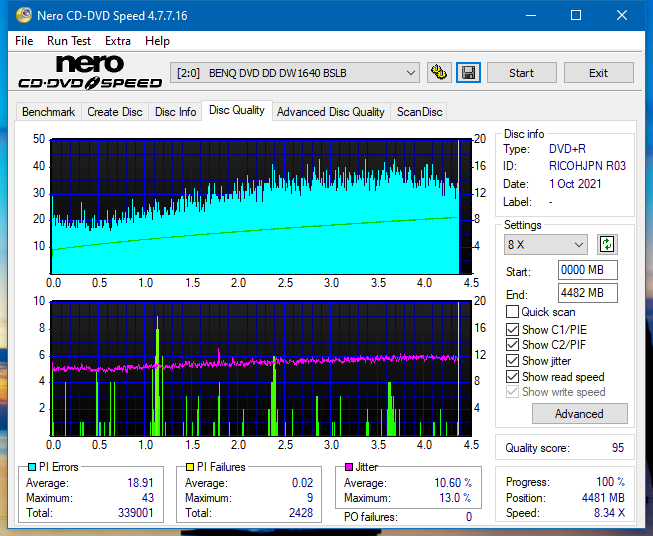
Task: Click the PI Errors upper graph
Action: pos(261,207)
